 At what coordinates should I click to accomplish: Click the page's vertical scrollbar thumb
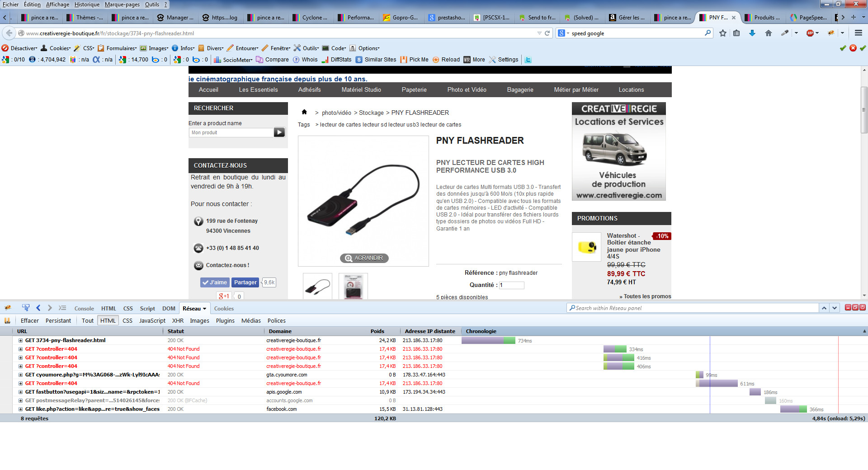[x=864, y=110]
